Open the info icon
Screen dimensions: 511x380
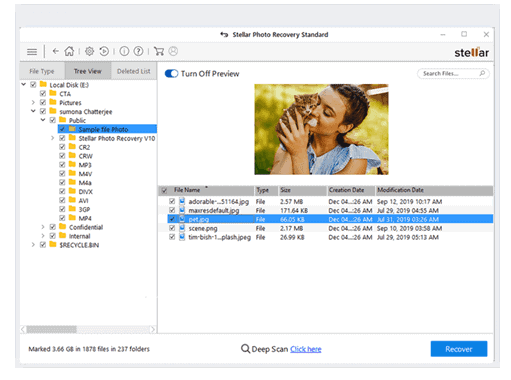click(124, 51)
